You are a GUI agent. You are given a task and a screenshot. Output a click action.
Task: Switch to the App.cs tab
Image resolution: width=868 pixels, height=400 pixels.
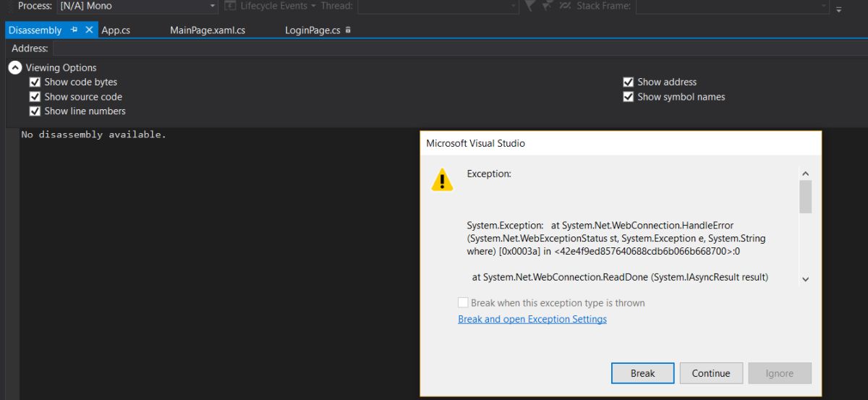[116, 30]
